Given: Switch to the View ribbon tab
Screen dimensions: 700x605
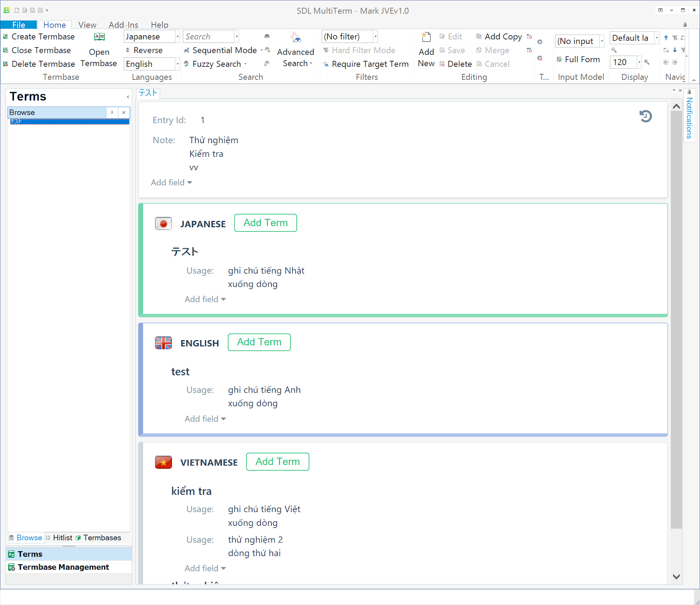Looking at the screenshot, I should (87, 25).
